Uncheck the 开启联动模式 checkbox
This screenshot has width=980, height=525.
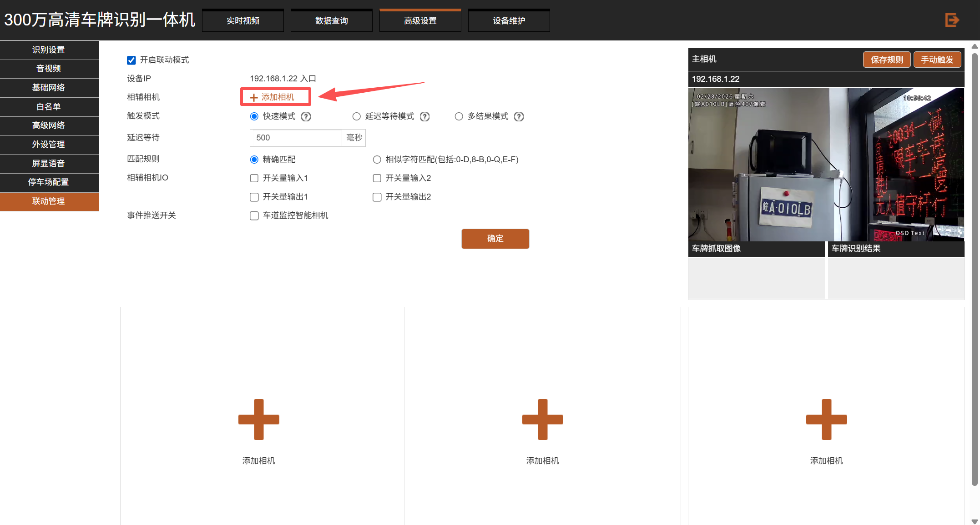[x=131, y=60]
